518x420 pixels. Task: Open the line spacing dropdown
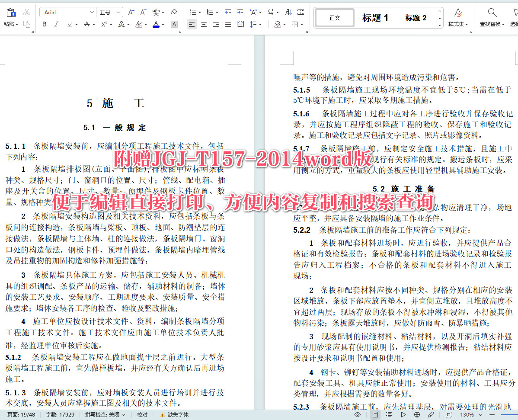pos(255,24)
